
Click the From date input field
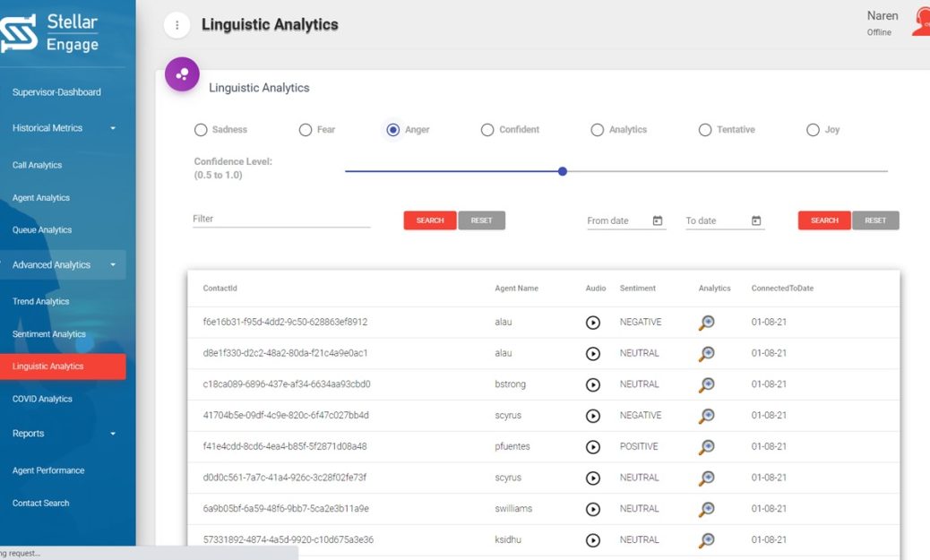[x=626, y=220]
